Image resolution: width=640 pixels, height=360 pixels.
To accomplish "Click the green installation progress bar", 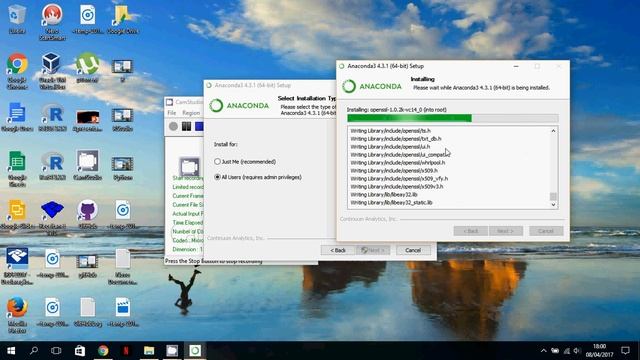I will point(453,118).
